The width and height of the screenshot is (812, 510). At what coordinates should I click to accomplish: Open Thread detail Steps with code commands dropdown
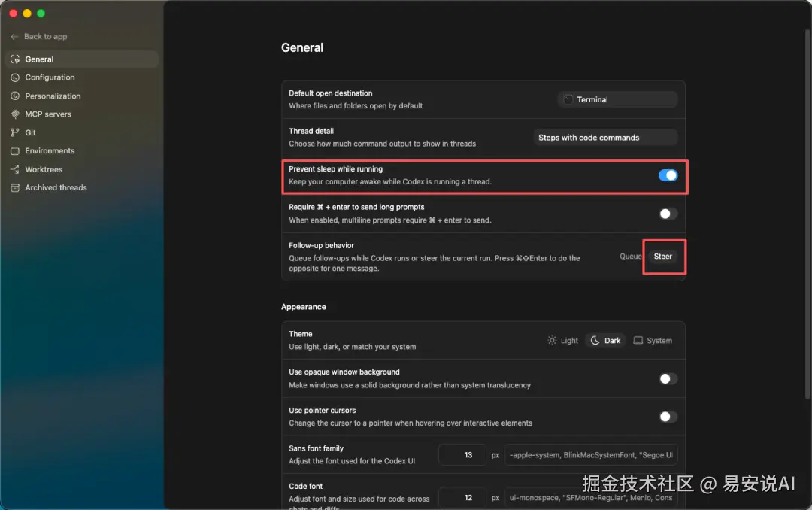(605, 138)
